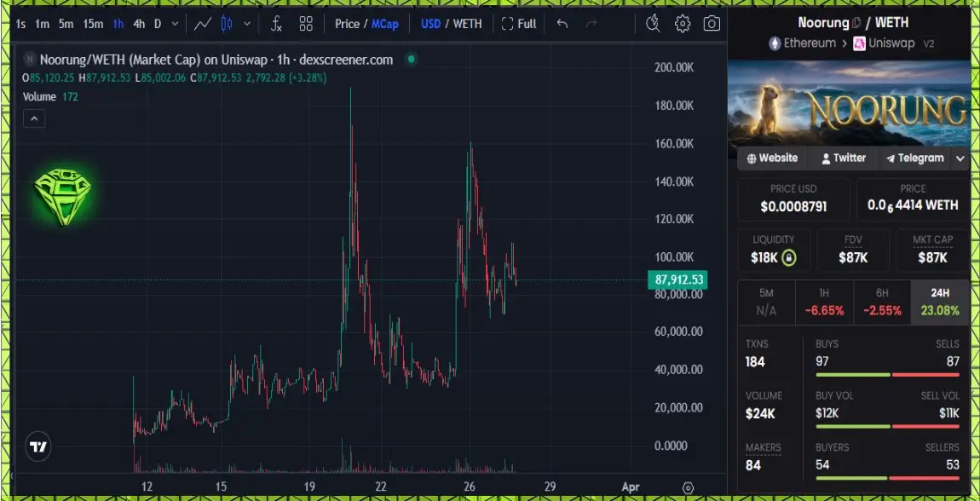The image size is (980, 501).
Task: Select the 15m timeframe
Action: 93,25
